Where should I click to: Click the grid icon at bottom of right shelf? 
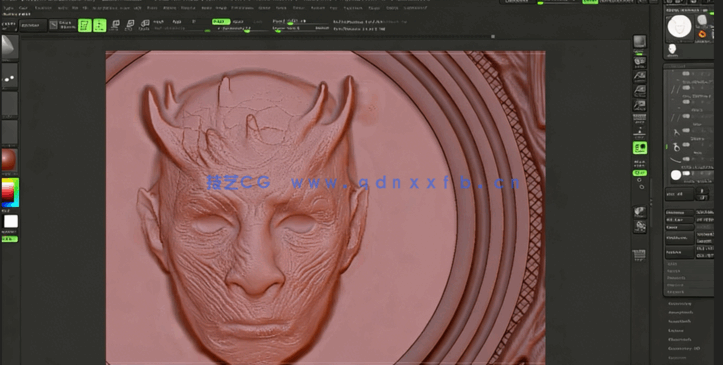coord(640,254)
